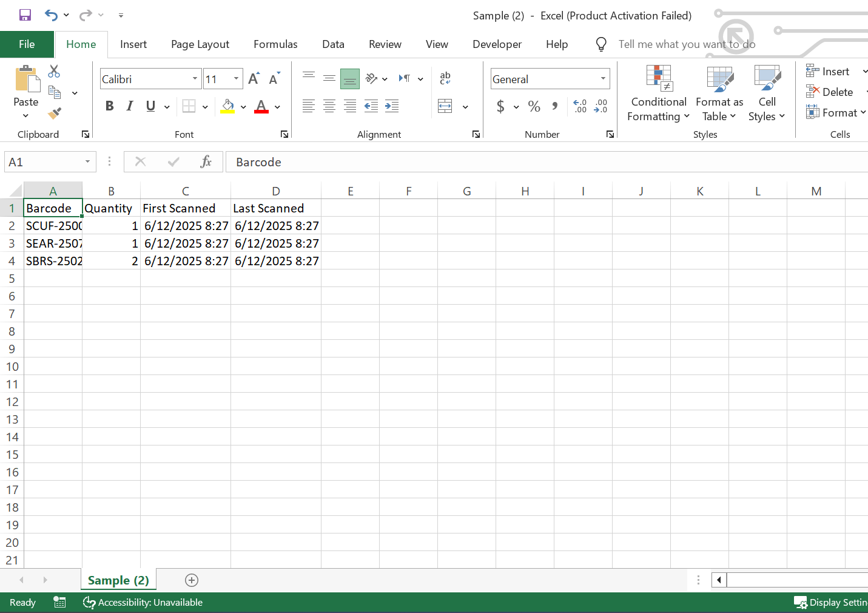Toggle Wrap Text button

[445, 78]
